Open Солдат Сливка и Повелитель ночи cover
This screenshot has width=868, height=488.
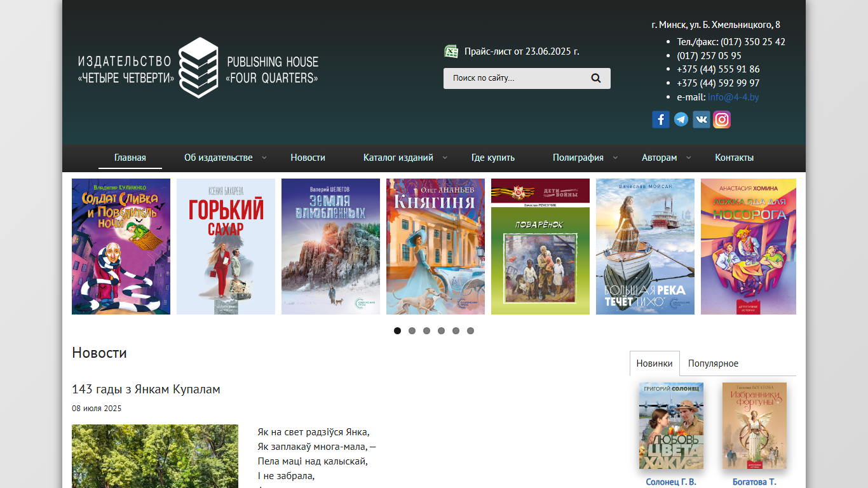click(121, 247)
